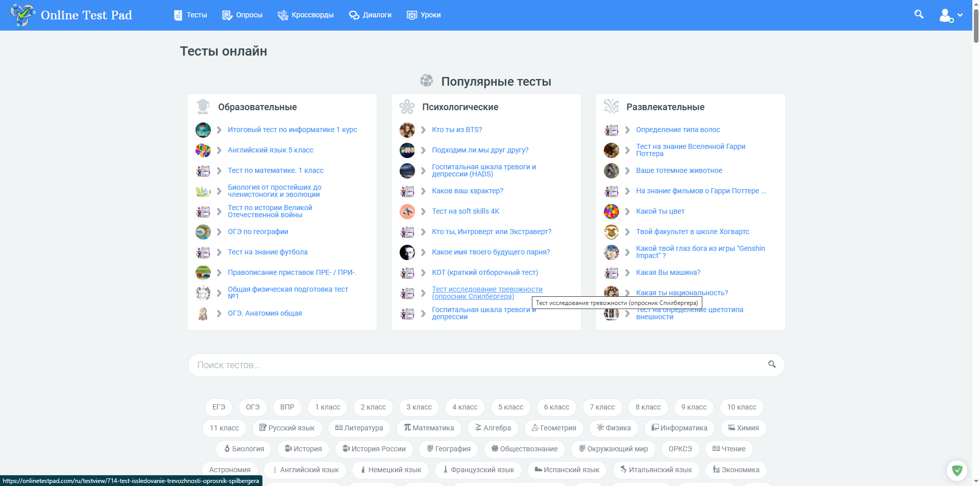This screenshot has height=486, width=980.
Task: Click the chevron before Тест на знание футбола
Action: (x=219, y=252)
